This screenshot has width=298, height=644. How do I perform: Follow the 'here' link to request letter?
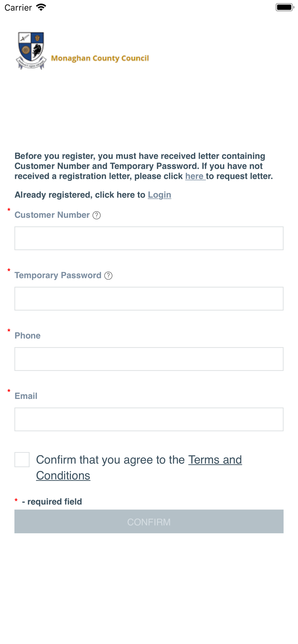point(195,176)
